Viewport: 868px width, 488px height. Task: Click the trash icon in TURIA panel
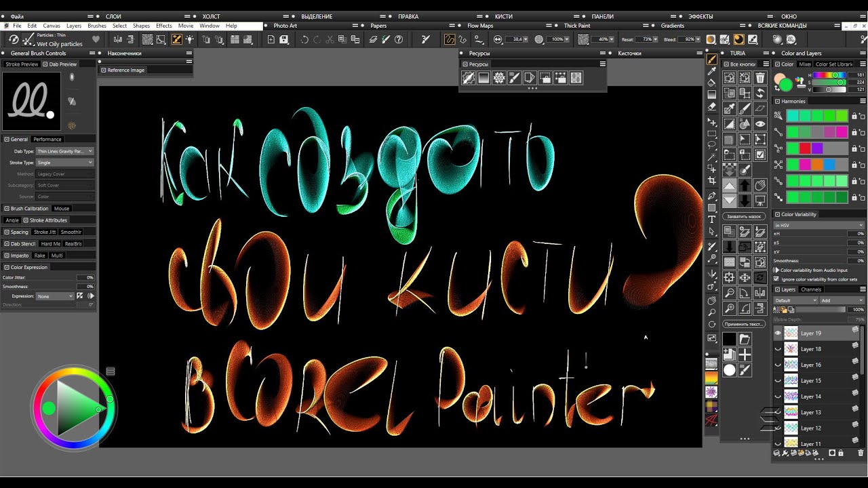[x=760, y=78]
